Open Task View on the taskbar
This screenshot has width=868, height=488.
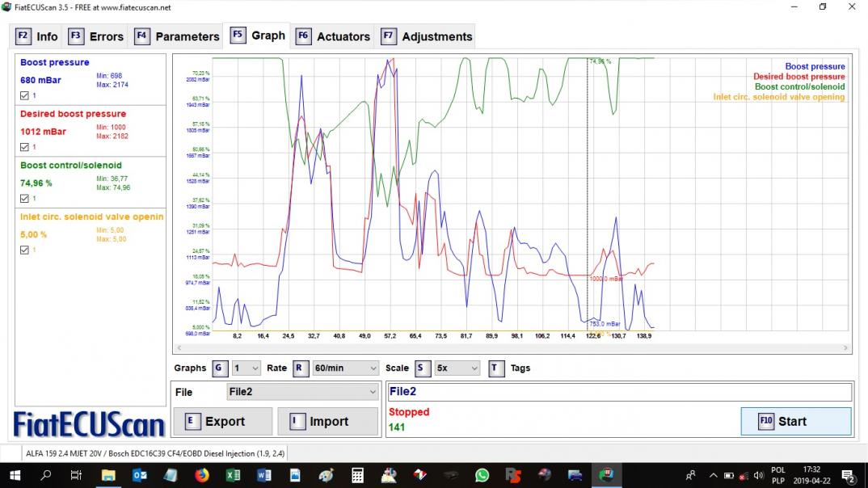(x=77, y=475)
